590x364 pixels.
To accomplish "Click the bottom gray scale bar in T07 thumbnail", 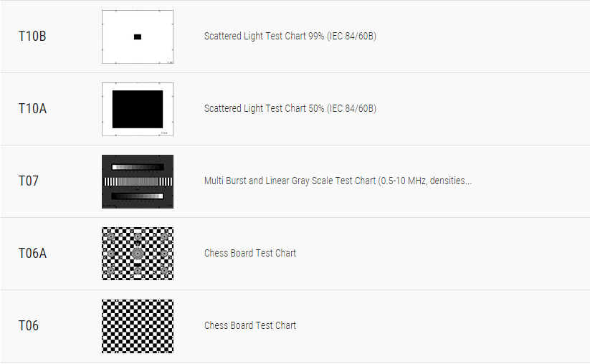I will [138, 196].
